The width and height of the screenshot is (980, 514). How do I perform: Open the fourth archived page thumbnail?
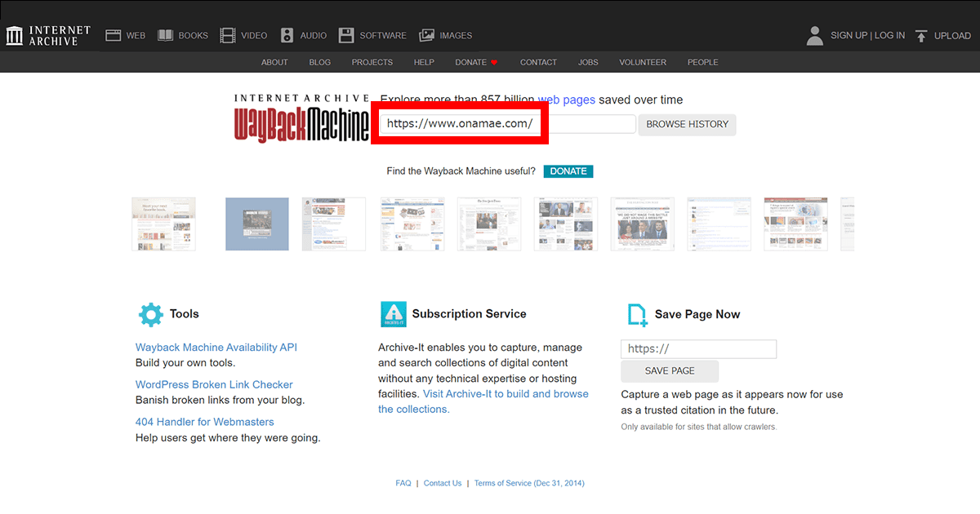[x=412, y=224]
